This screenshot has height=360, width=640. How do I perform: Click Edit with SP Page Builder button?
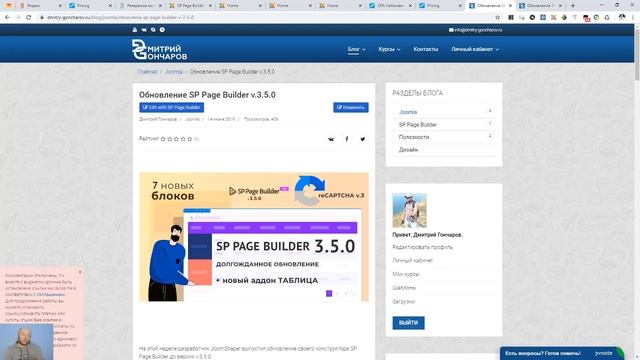point(171,107)
